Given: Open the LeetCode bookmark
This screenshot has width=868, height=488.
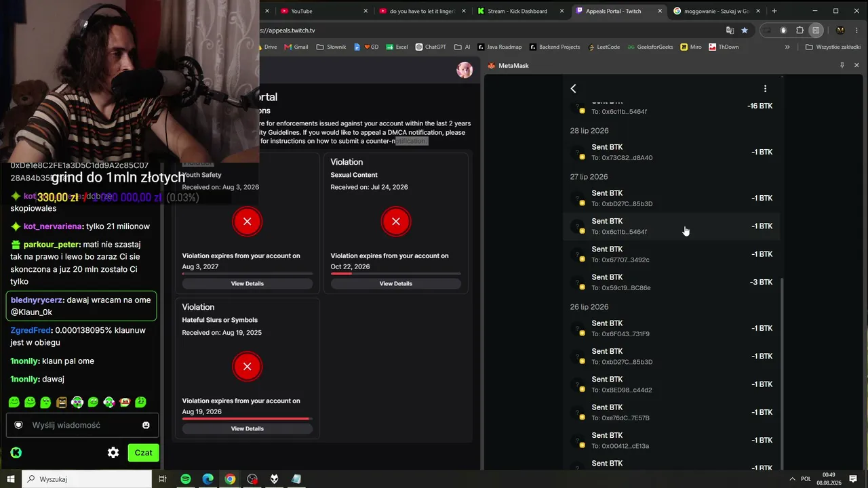Looking at the screenshot, I should point(603,47).
